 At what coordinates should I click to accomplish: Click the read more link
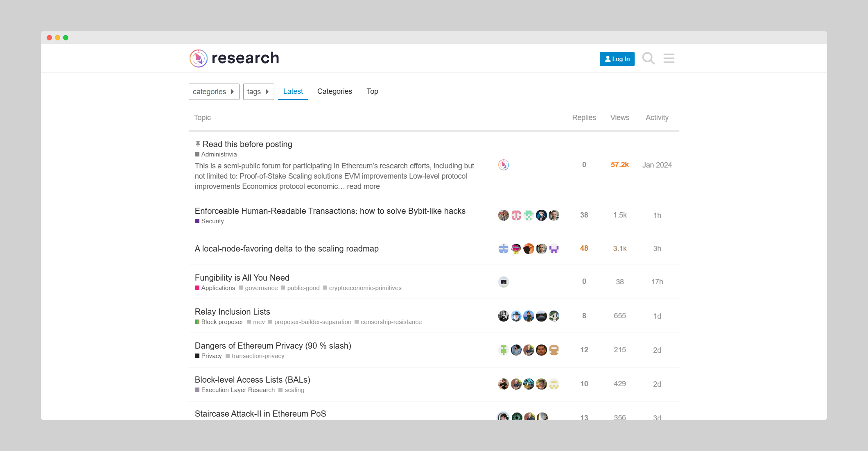coord(363,186)
